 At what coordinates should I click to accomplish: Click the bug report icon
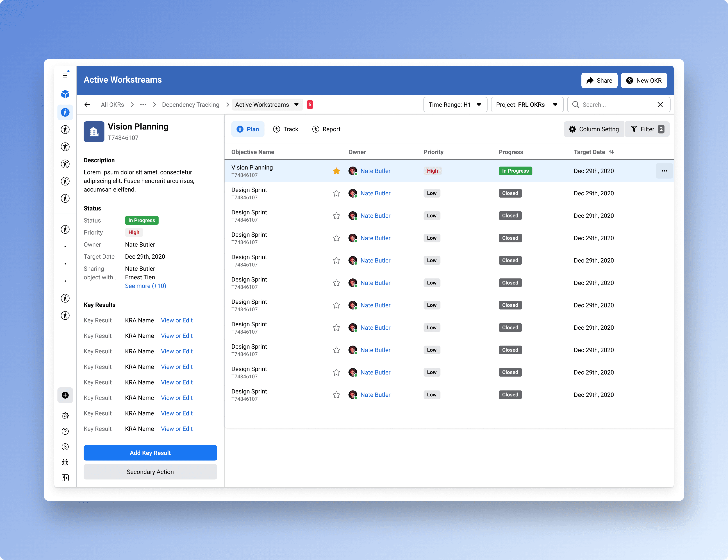click(x=65, y=462)
